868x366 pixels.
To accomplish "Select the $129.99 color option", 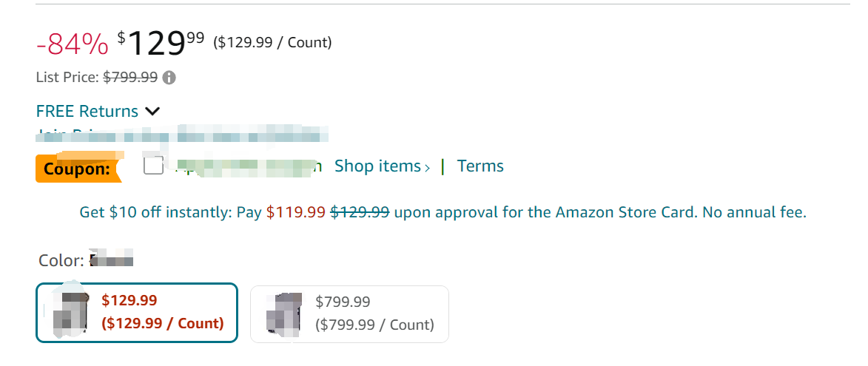I will click(x=137, y=313).
